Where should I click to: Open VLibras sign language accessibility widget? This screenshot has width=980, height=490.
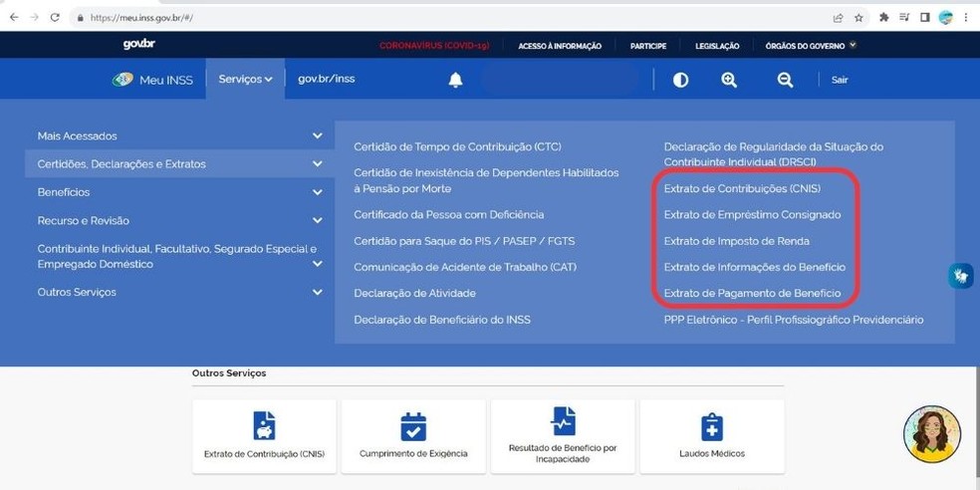pyautogui.click(x=961, y=276)
